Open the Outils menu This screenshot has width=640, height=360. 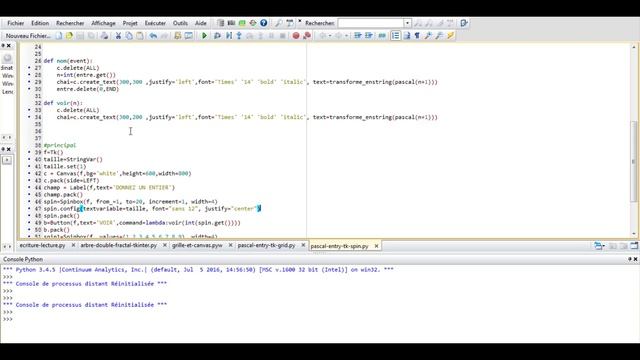180,23
